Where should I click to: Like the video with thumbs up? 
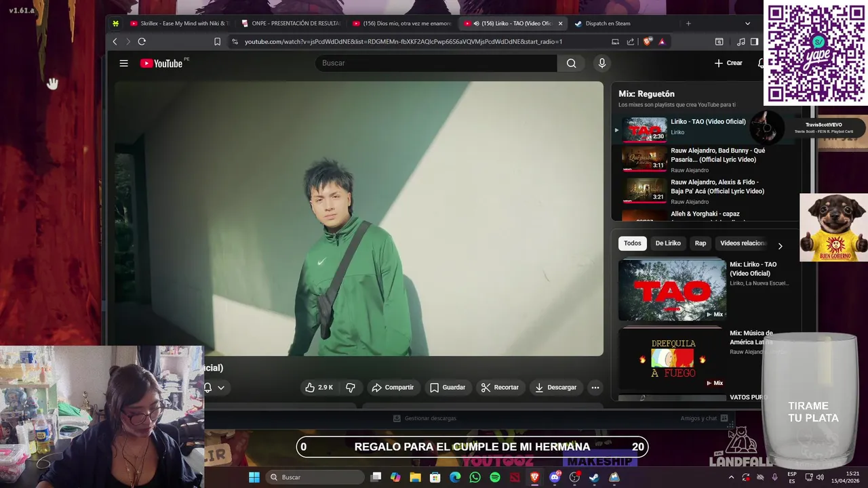319,387
